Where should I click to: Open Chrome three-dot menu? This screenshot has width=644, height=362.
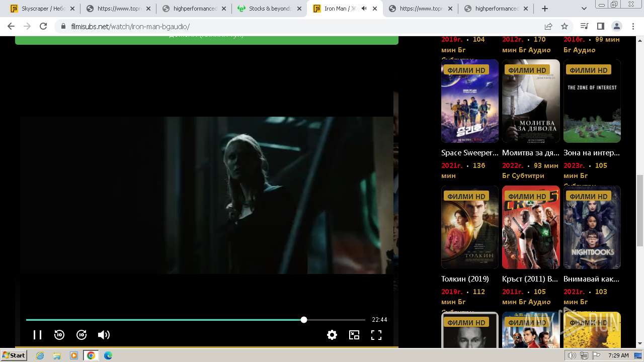[x=633, y=26]
